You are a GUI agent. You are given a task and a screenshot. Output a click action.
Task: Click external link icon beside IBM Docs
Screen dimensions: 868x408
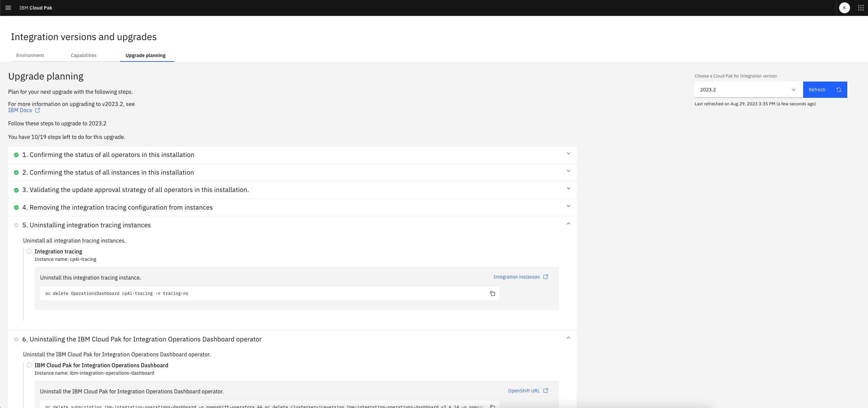coord(38,110)
